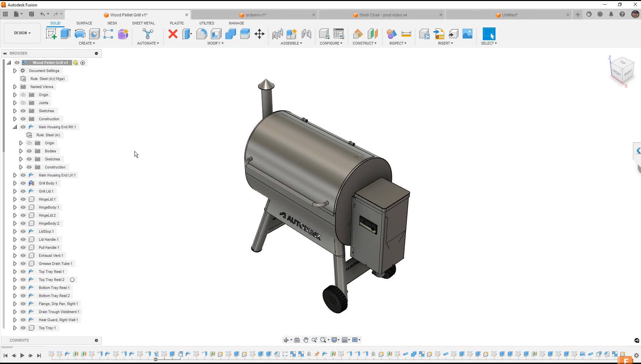
Task: Collapse the BROWSER panel arrows
Action: [5, 53]
